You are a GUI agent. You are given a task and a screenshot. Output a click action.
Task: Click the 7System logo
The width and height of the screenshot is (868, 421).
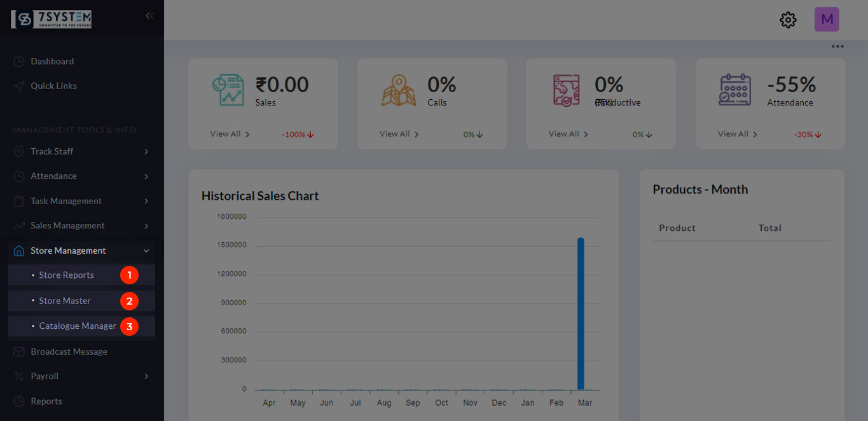(x=52, y=19)
